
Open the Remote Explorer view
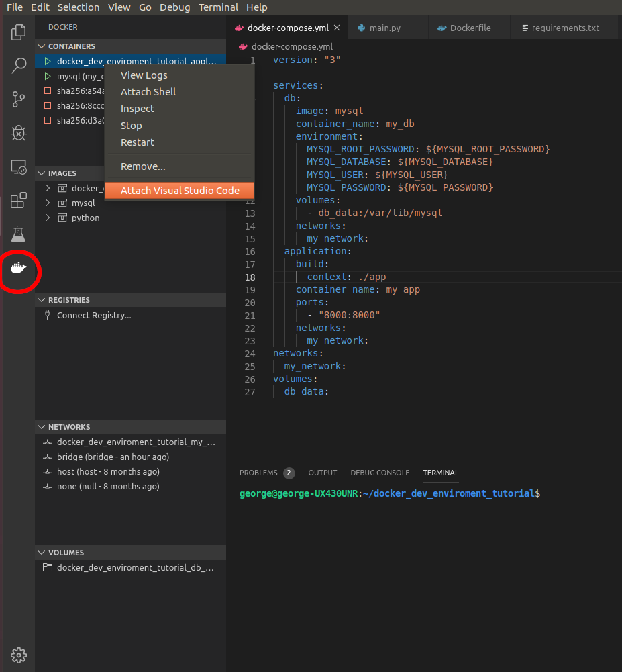[18, 166]
